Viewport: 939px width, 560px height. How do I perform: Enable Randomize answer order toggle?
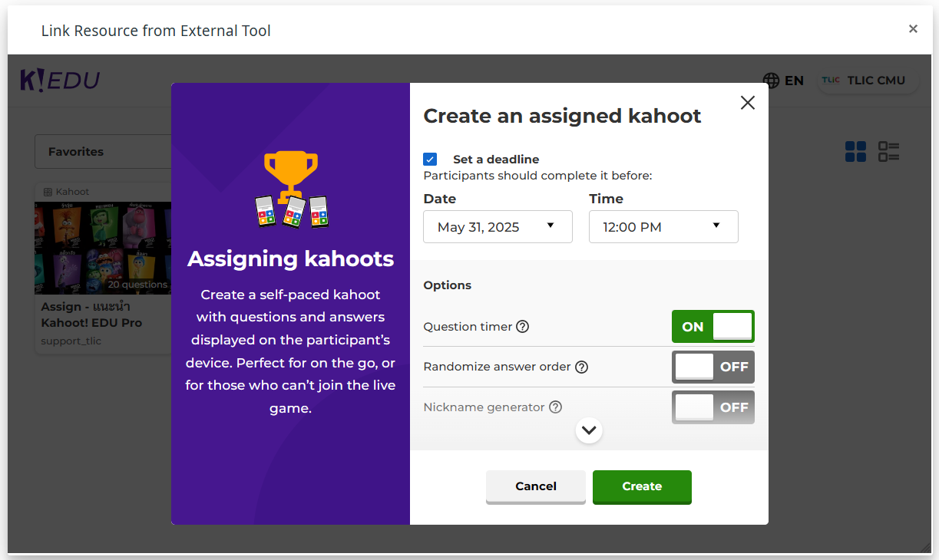pos(713,367)
